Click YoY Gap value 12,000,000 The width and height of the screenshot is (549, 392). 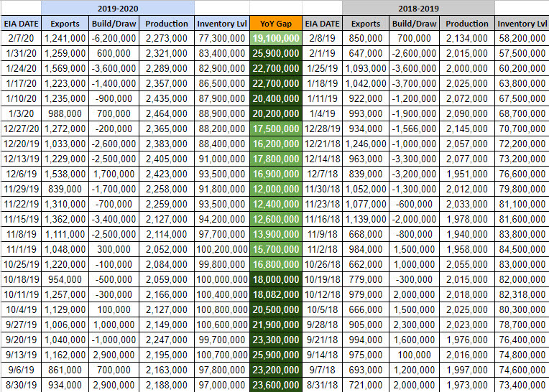[276, 189]
